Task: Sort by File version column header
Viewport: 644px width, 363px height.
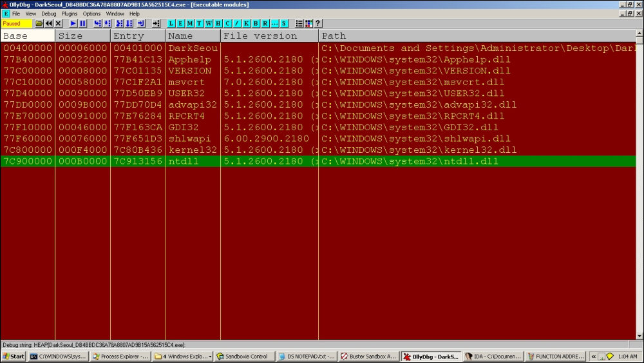Action: coord(269,35)
